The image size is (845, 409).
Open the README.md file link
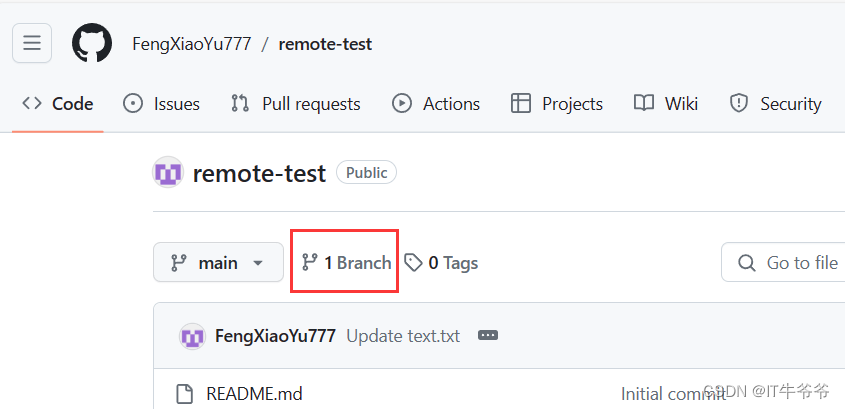point(254,393)
